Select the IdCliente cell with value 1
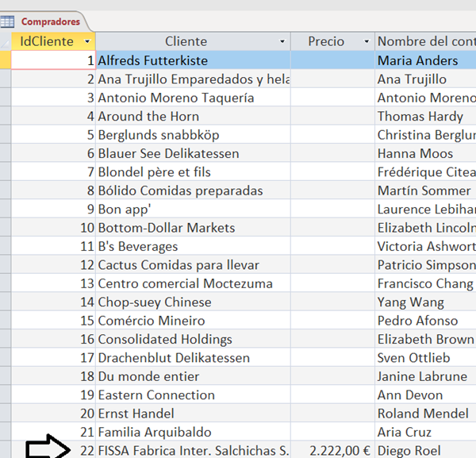476x458 pixels. [x=54, y=60]
